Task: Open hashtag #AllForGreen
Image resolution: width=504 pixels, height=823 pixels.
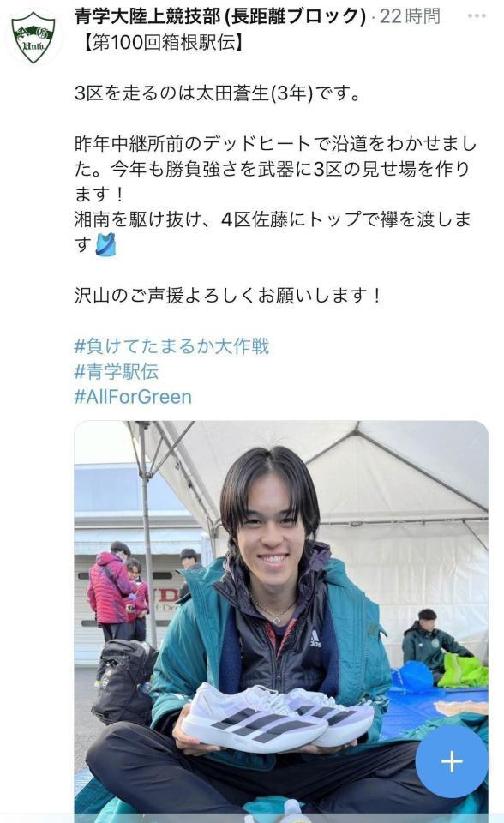Action: [133, 397]
